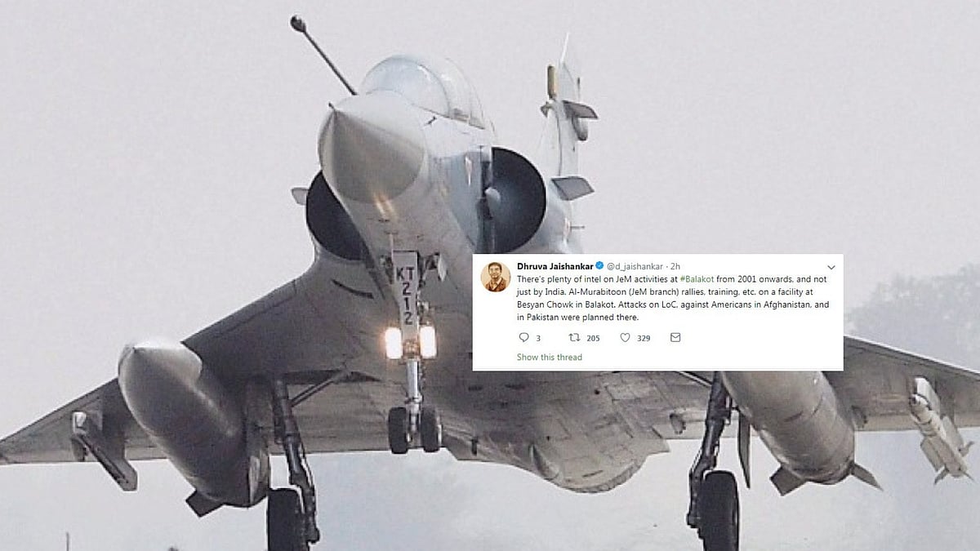The height and width of the screenshot is (551, 980).
Task: Open the Dhruva Jaishankar name link
Action: [x=555, y=266]
